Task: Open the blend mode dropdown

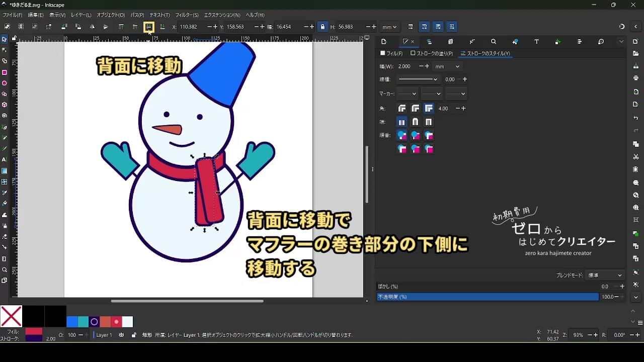Action: [x=605, y=276]
